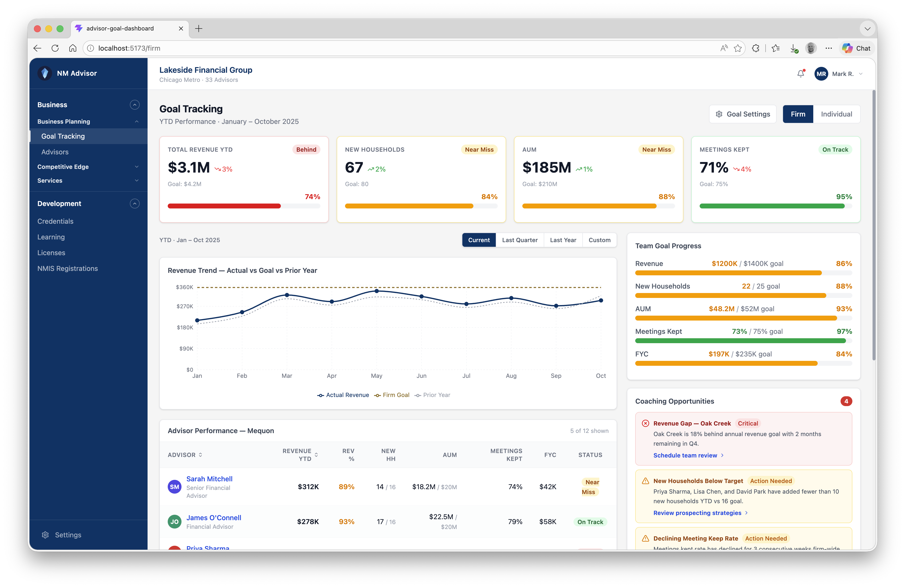
Task: Open Sarah Mitchell advisor profile
Action: [209, 479]
